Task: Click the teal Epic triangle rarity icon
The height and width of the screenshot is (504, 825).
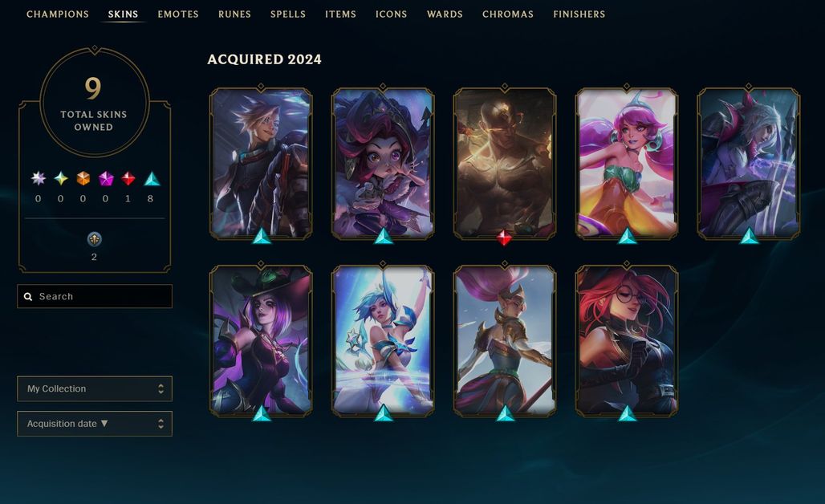Action: coord(152,179)
